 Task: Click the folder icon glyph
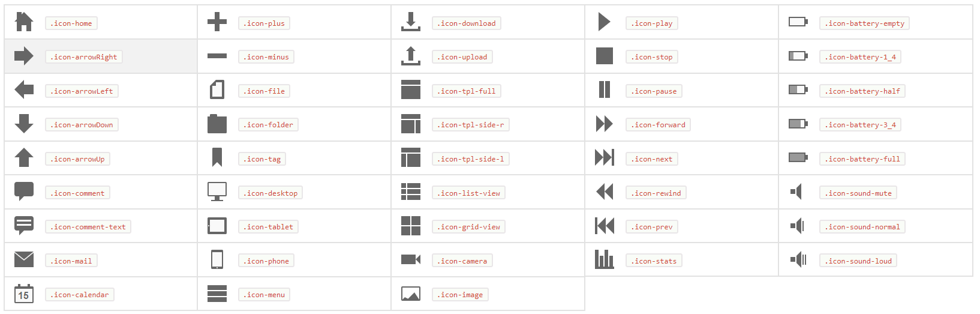(x=217, y=124)
